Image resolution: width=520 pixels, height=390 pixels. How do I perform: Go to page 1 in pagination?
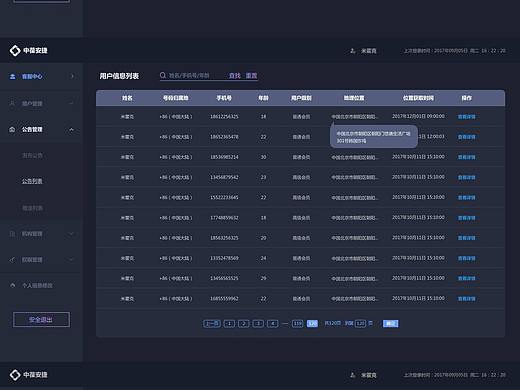tap(229, 323)
